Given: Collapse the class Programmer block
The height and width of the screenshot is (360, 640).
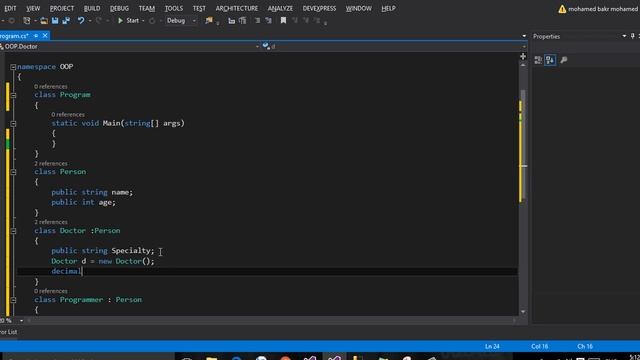Looking at the screenshot, I should coord(13,300).
